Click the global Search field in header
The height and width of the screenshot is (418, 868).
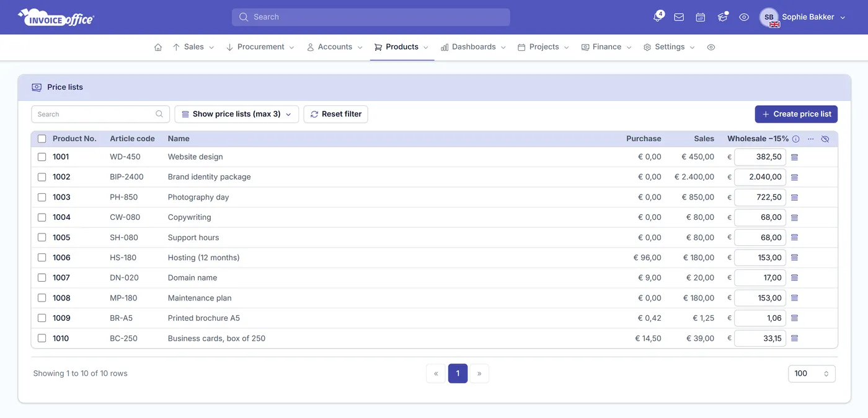(x=371, y=17)
